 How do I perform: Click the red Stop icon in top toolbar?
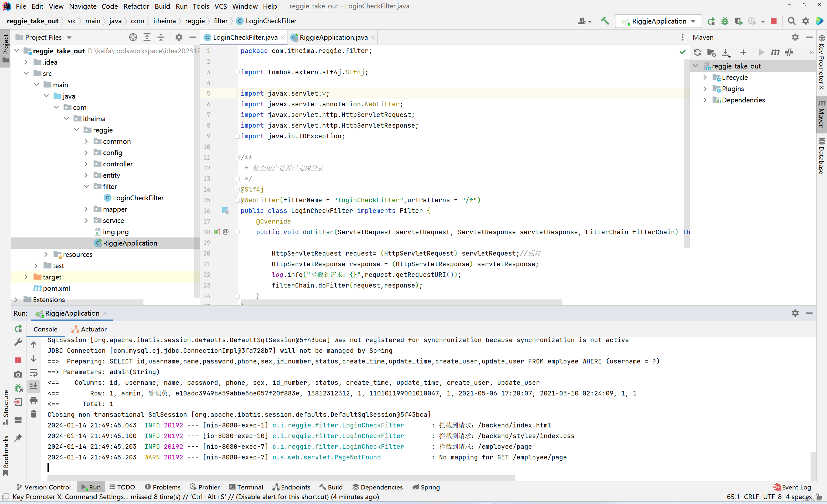[x=774, y=21]
